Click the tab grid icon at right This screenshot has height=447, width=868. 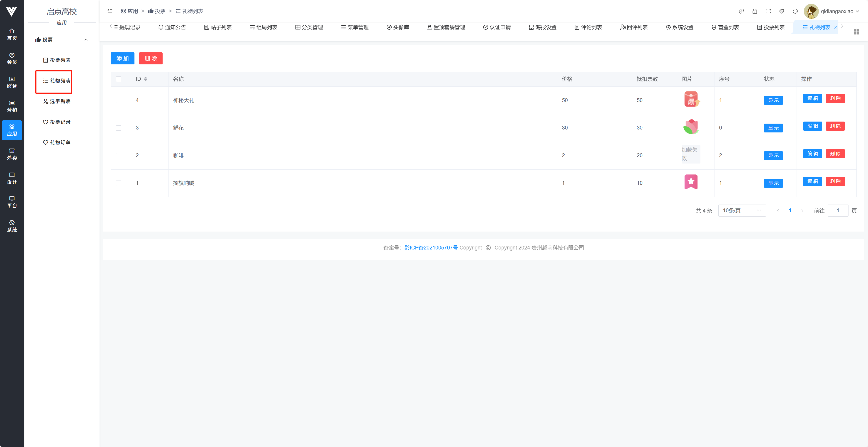pos(856,32)
